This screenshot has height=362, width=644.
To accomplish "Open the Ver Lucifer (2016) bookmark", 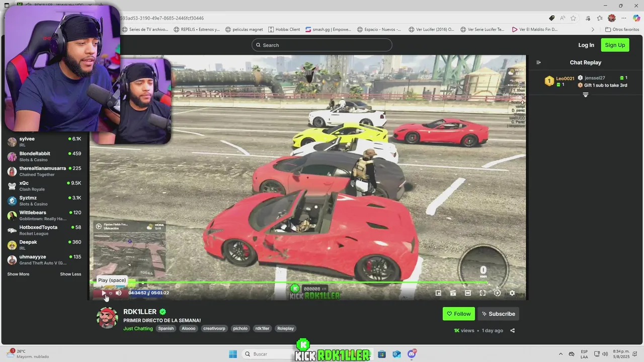I will click(431, 29).
